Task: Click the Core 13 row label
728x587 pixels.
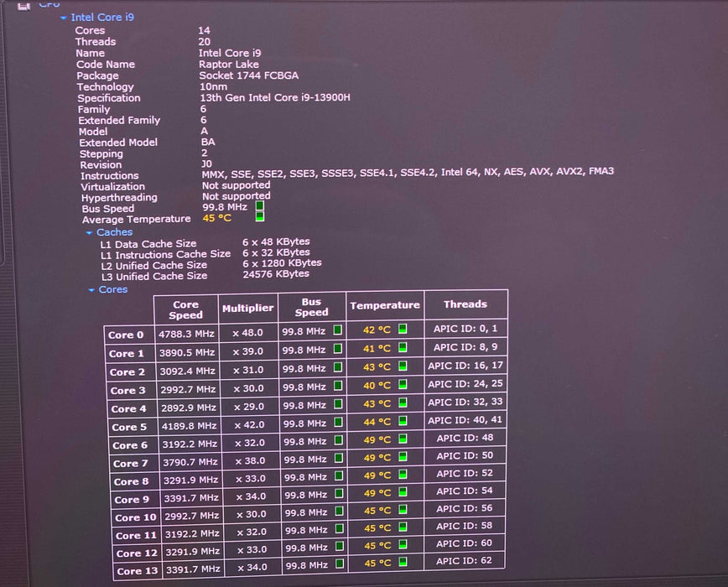Action: tap(138, 571)
